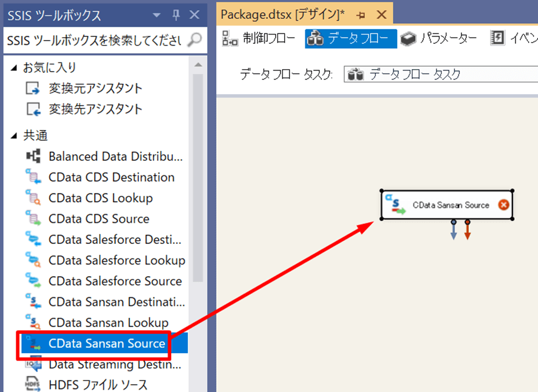Switch to the パラメーター tab
The width and height of the screenshot is (538, 392).
point(439,38)
